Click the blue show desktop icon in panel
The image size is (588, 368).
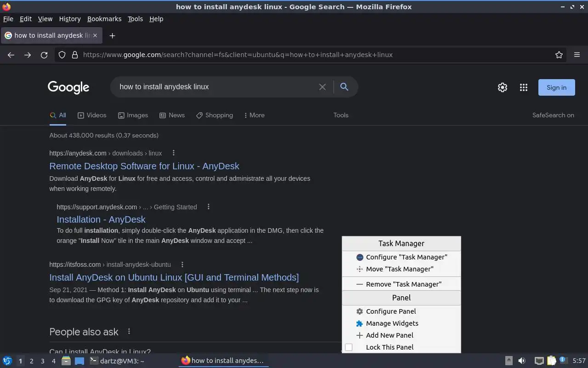79,361
